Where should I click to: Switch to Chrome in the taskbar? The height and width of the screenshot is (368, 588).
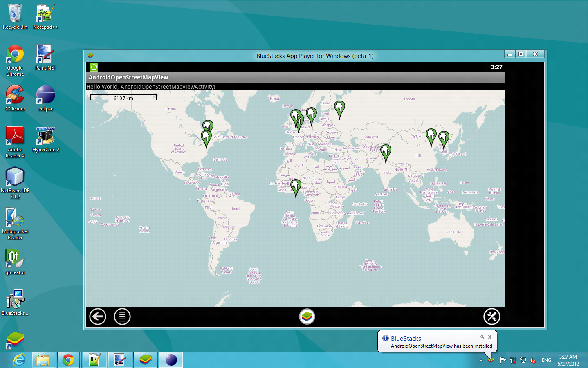68,360
